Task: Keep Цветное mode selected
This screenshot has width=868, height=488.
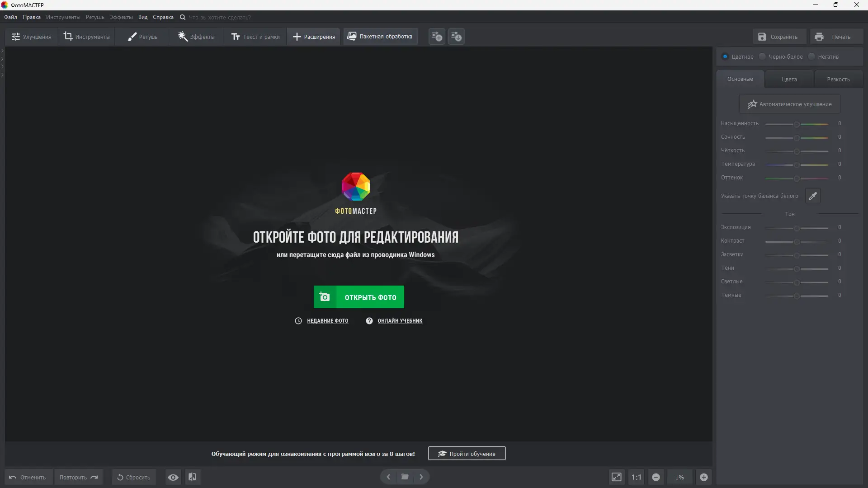Action: click(x=725, y=56)
